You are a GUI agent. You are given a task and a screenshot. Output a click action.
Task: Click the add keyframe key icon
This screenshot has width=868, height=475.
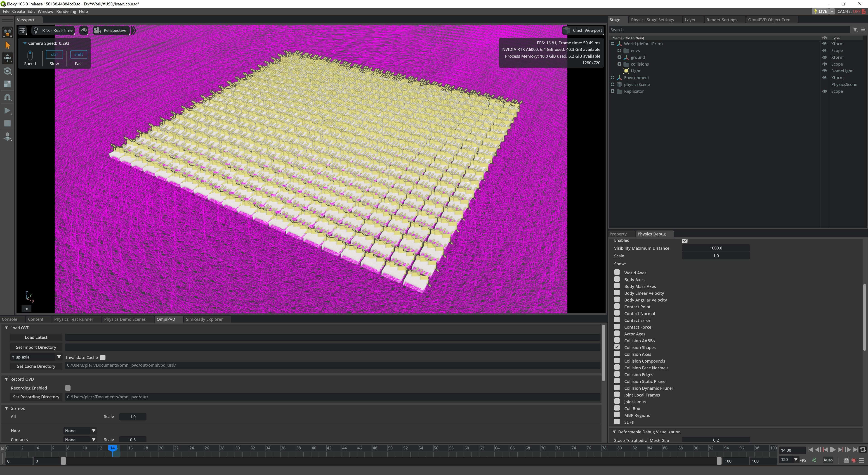(814, 460)
